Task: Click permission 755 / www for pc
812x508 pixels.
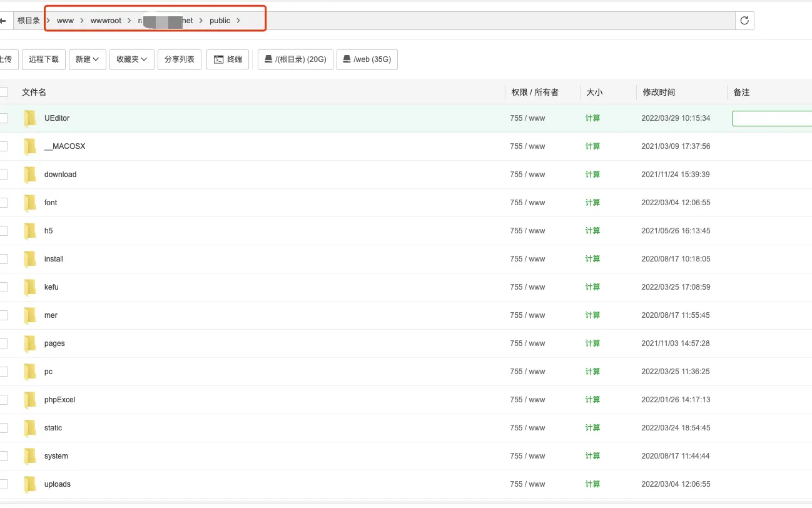Action: point(527,372)
